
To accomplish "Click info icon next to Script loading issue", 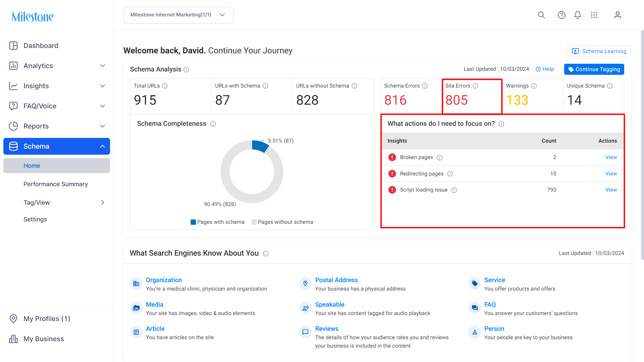I will [x=454, y=190].
